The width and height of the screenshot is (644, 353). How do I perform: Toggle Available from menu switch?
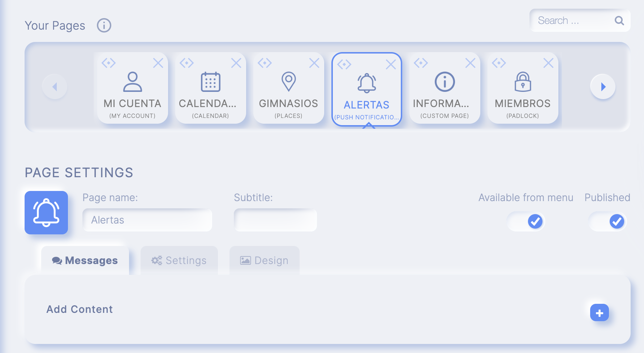tap(526, 221)
